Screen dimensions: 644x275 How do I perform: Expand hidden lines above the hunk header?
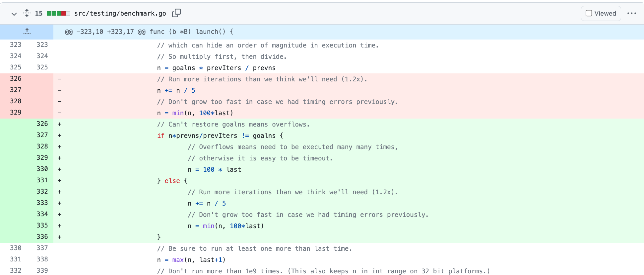27,32
